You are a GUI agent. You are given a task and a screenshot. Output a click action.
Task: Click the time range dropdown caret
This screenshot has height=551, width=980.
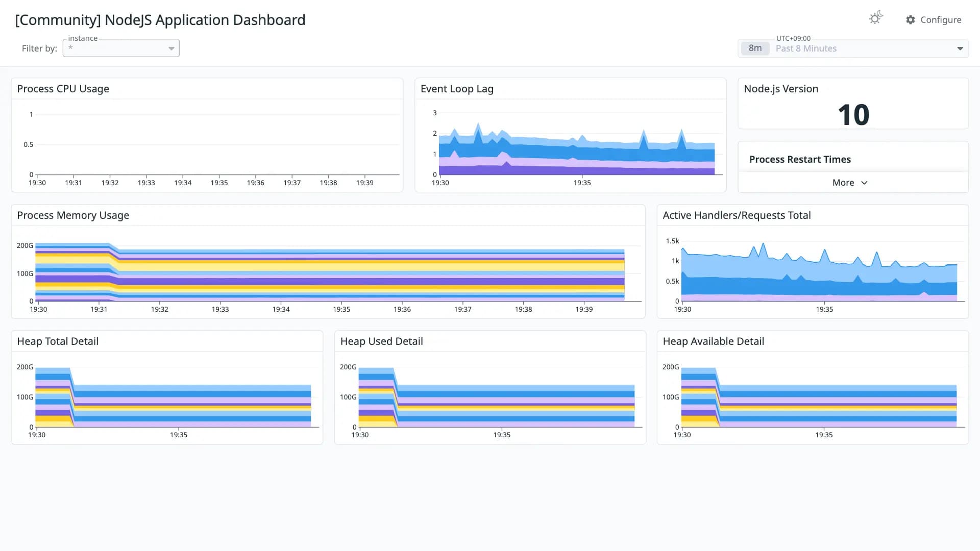(x=960, y=48)
